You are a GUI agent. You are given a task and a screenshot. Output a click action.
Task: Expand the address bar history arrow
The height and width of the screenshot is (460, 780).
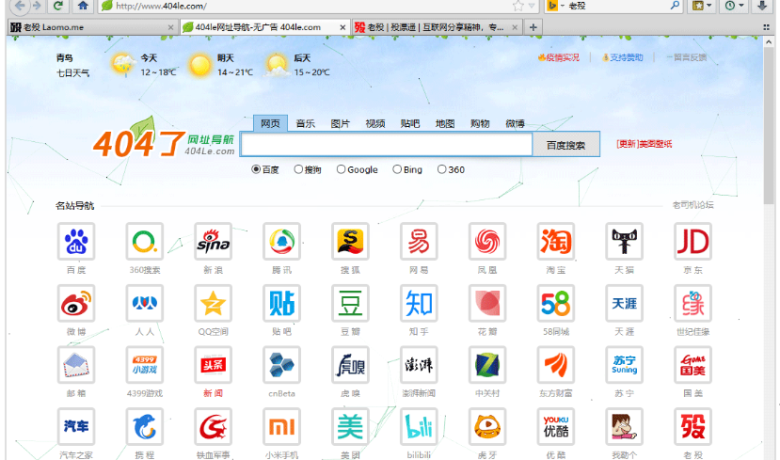tap(531, 6)
